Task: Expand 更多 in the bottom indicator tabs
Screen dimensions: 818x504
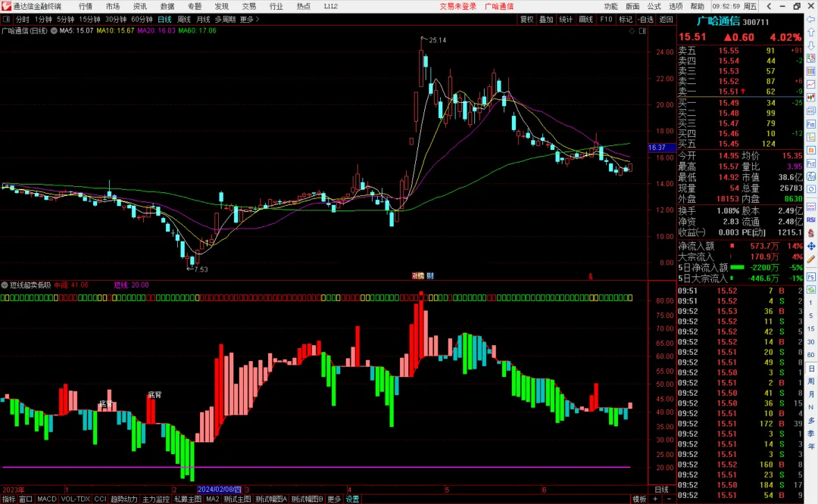Action: [334, 499]
